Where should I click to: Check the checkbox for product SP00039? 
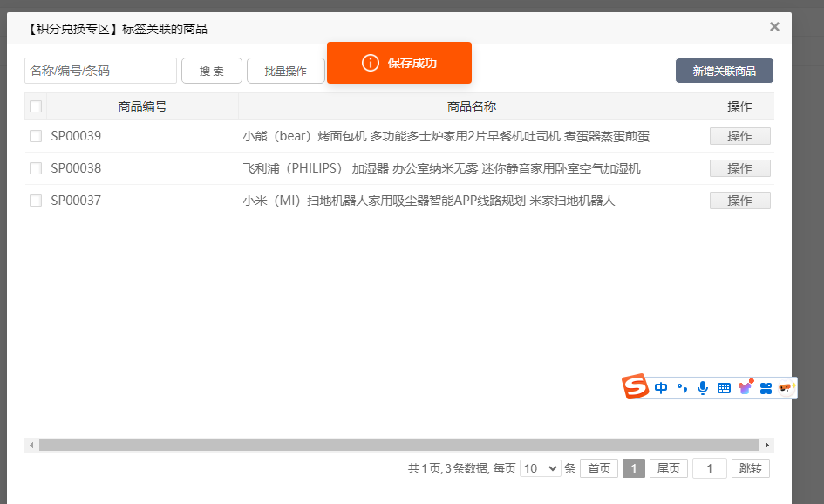[x=35, y=136]
